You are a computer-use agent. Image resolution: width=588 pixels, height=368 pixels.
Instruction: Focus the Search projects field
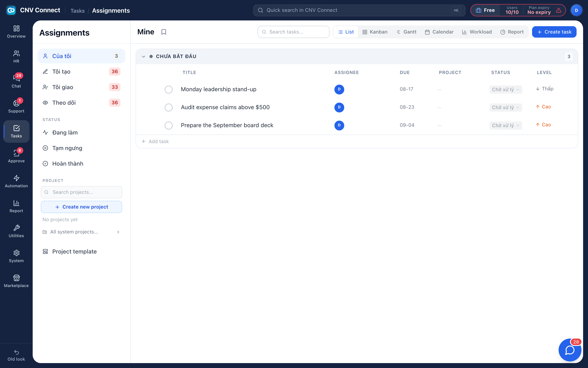click(x=81, y=192)
